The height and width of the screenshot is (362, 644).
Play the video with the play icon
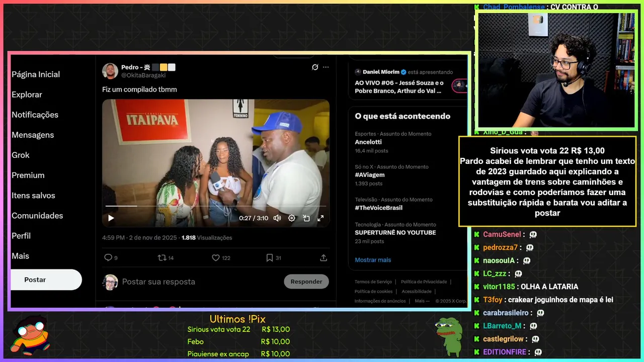click(111, 218)
